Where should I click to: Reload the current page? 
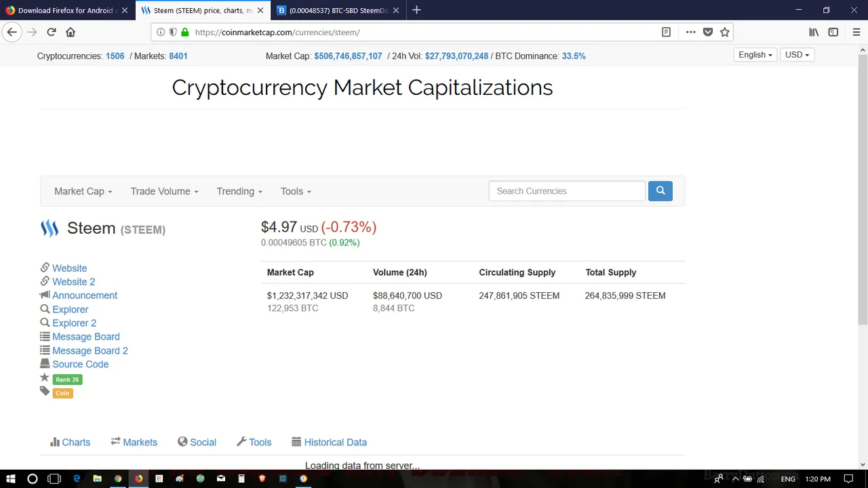[51, 32]
